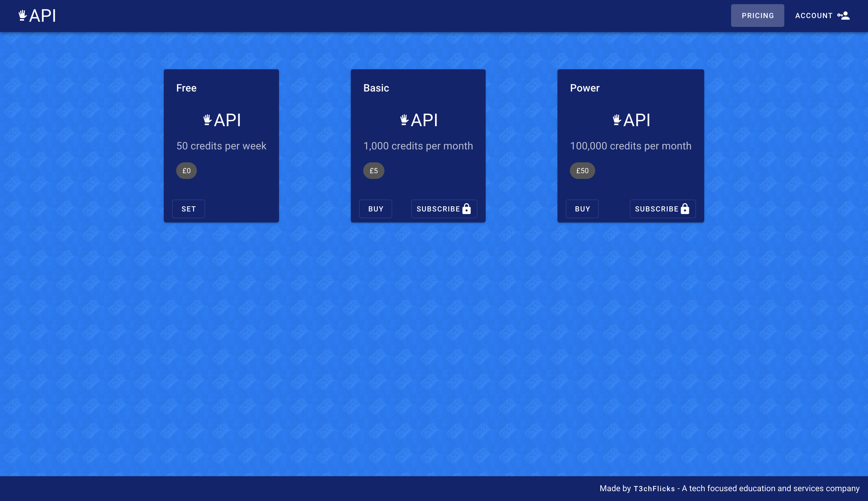Viewport: 868px width, 501px height.
Task: Click the 1,000 credits per month text
Action: [x=418, y=146]
